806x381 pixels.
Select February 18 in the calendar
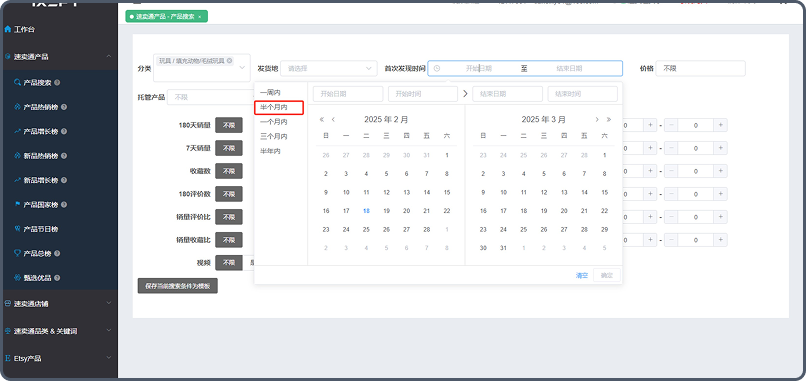tap(366, 211)
